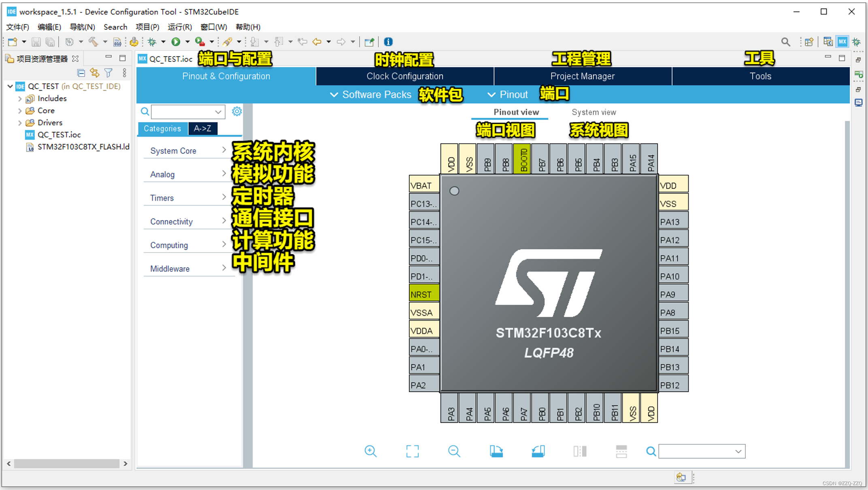Image resolution: width=868 pixels, height=490 pixels.
Task: Switch sorting to A->Z mode
Action: [x=202, y=128]
